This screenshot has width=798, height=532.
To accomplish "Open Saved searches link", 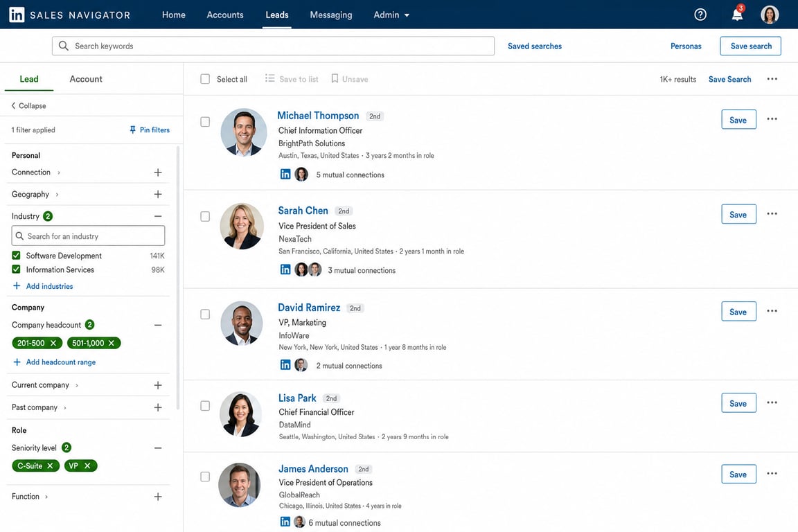I will click(534, 46).
